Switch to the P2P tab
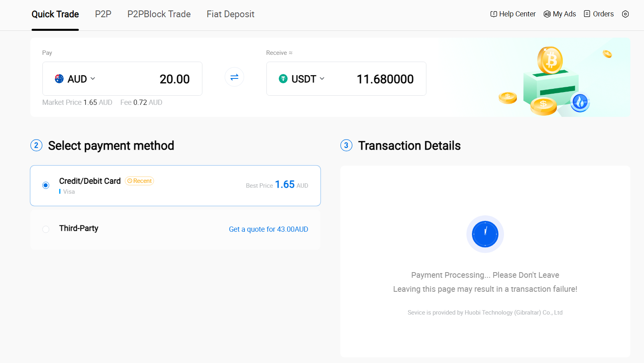This screenshot has height=363, width=644. coord(103,14)
